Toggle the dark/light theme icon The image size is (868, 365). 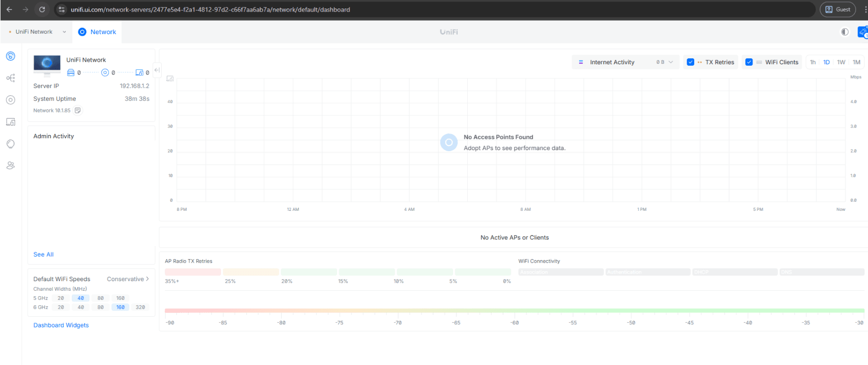tap(845, 32)
